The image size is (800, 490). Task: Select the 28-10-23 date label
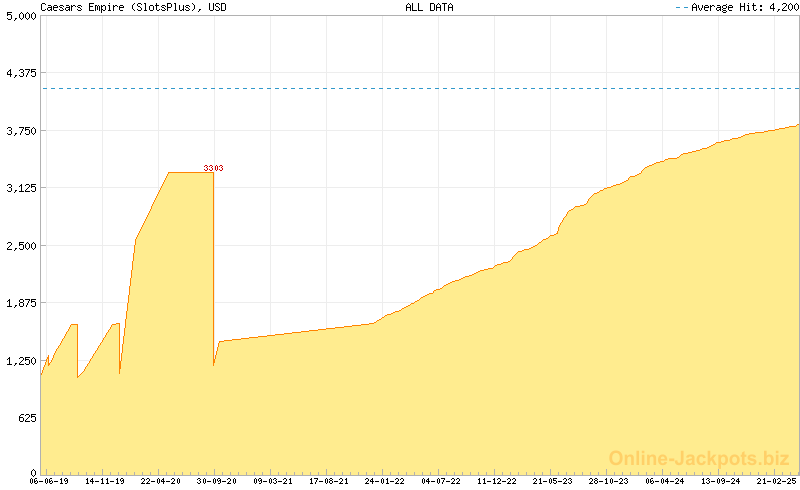pyautogui.click(x=609, y=481)
